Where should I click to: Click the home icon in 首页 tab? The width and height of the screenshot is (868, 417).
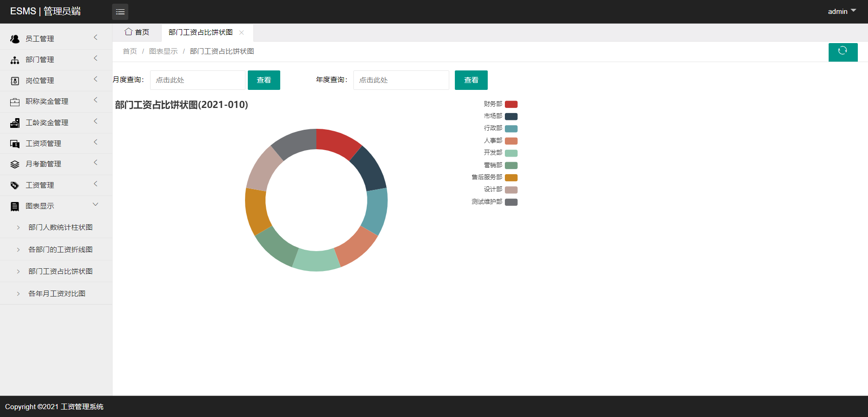[x=128, y=32]
